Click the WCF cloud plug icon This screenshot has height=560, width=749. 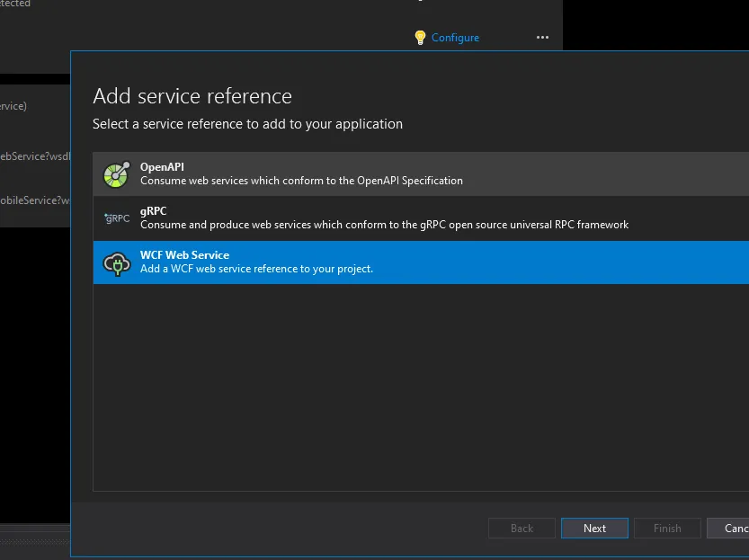(117, 263)
